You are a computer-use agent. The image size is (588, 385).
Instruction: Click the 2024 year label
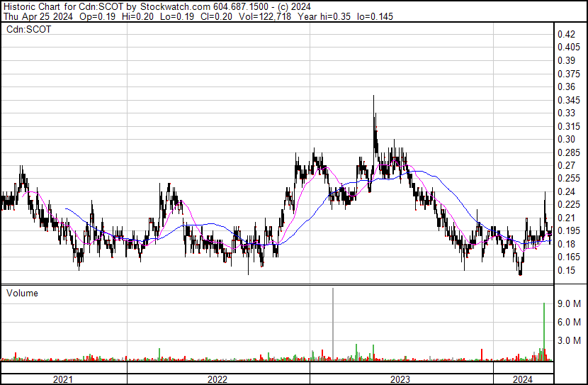point(523,379)
